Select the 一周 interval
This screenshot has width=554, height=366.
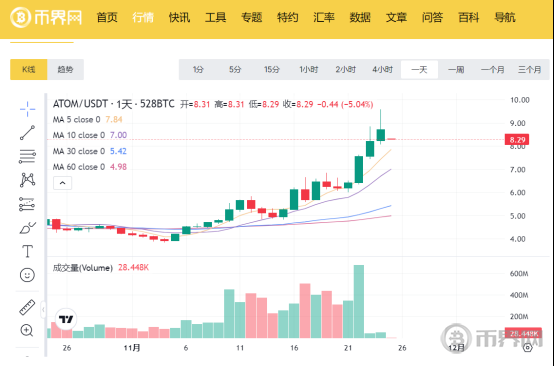(456, 70)
